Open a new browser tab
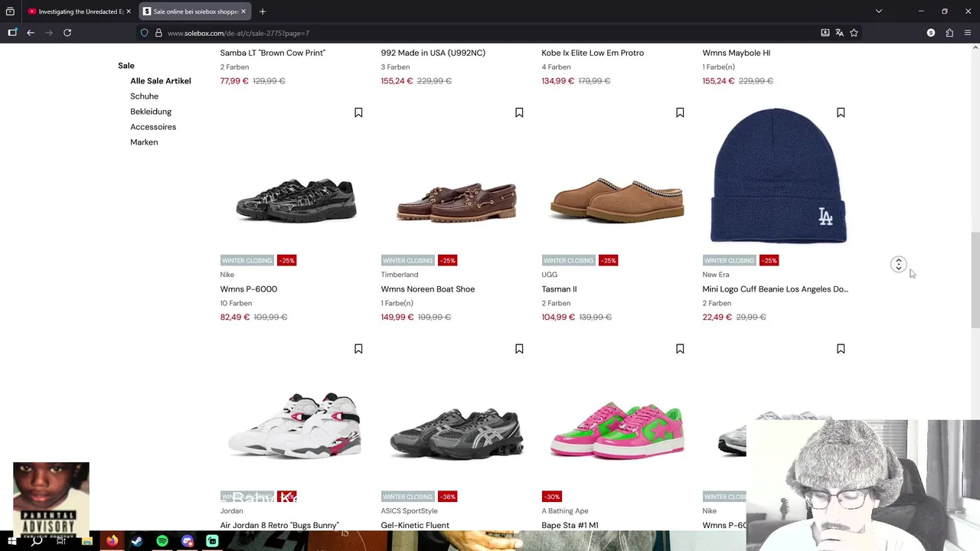Screen dimensions: 980x551 coord(263,11)
